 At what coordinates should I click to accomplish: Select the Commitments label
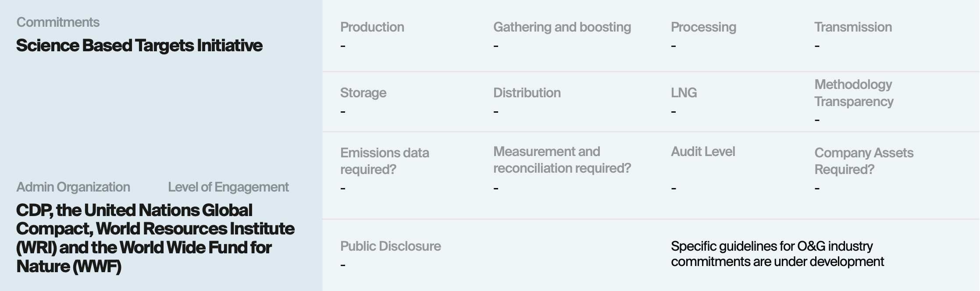coord(58,22)
